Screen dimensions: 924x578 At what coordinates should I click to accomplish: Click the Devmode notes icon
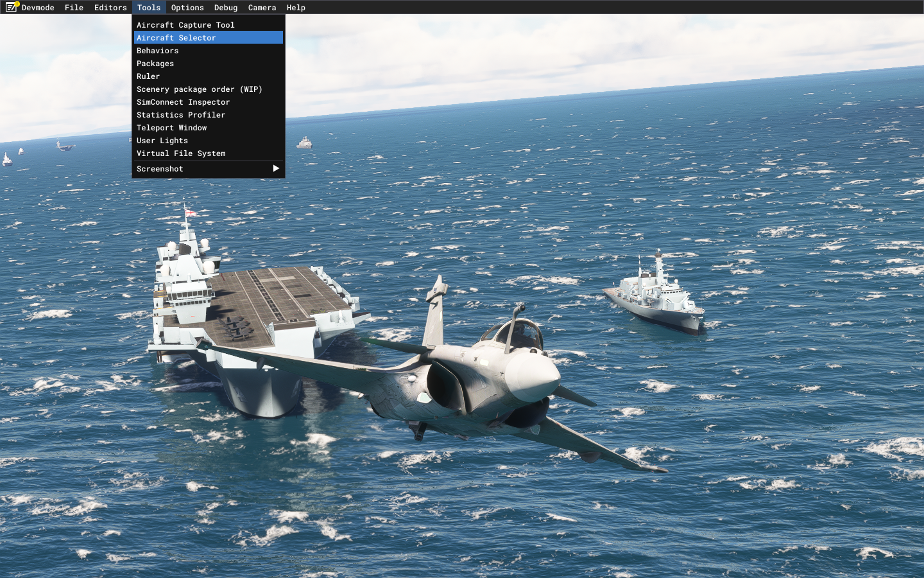(12, 7)
